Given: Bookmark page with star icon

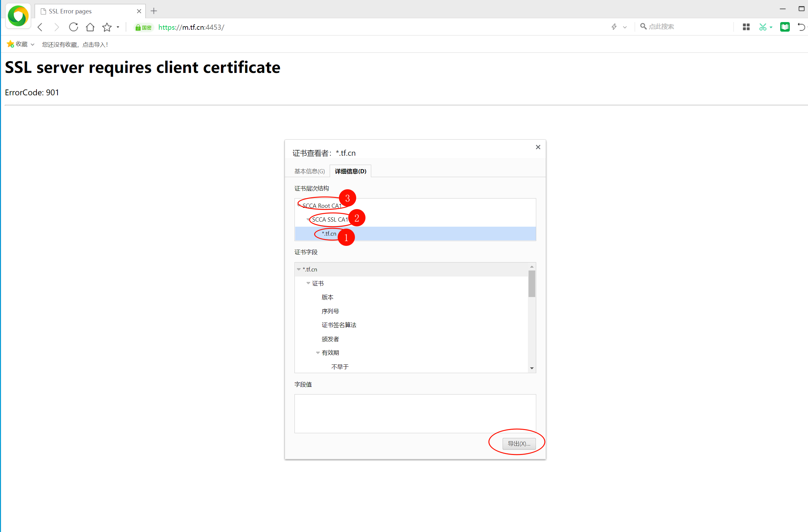Looking at the screenshot, I should (107, 27).
